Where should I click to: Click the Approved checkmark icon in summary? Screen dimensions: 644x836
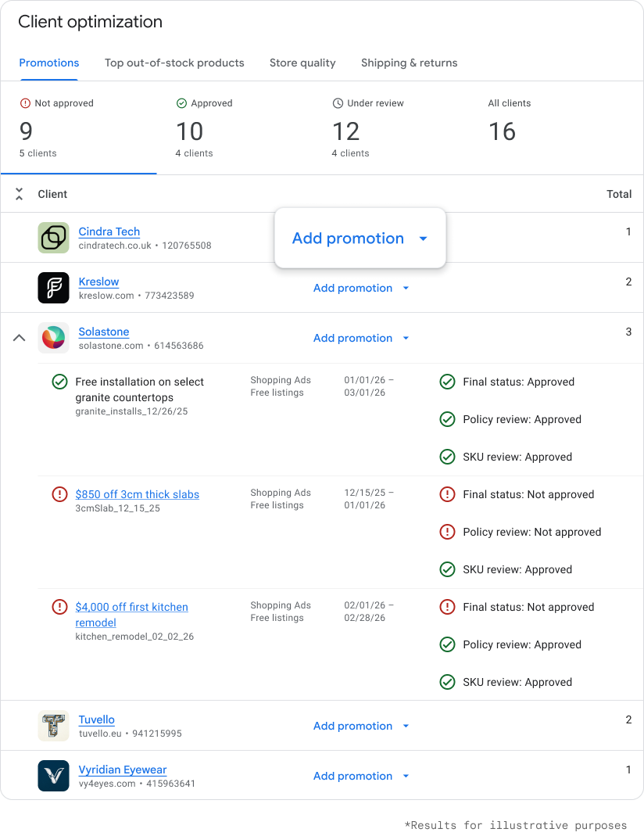pos(181,103)
